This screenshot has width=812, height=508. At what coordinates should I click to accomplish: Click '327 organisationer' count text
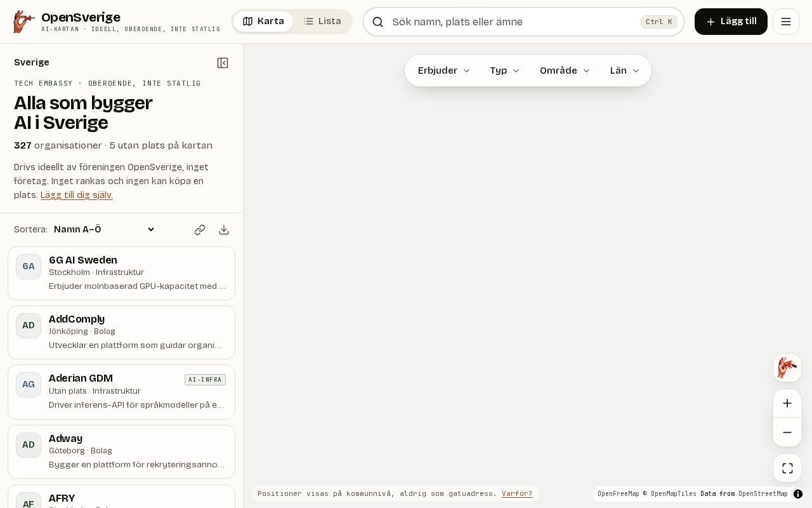pyautogui.click(x=58, y=145)
